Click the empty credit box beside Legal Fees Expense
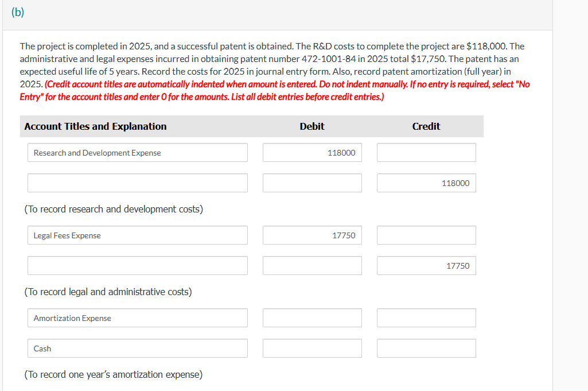This screenshot has height=391, width=588. point(426,235)
